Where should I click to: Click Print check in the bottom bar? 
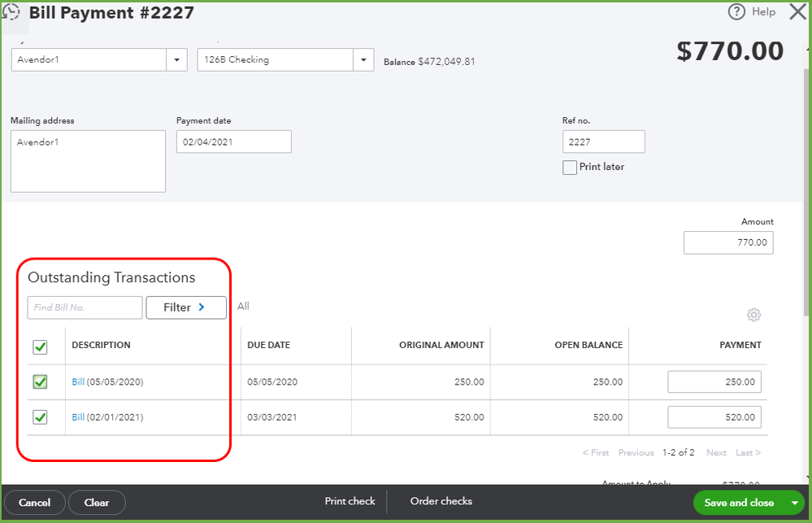coord(350,501)
